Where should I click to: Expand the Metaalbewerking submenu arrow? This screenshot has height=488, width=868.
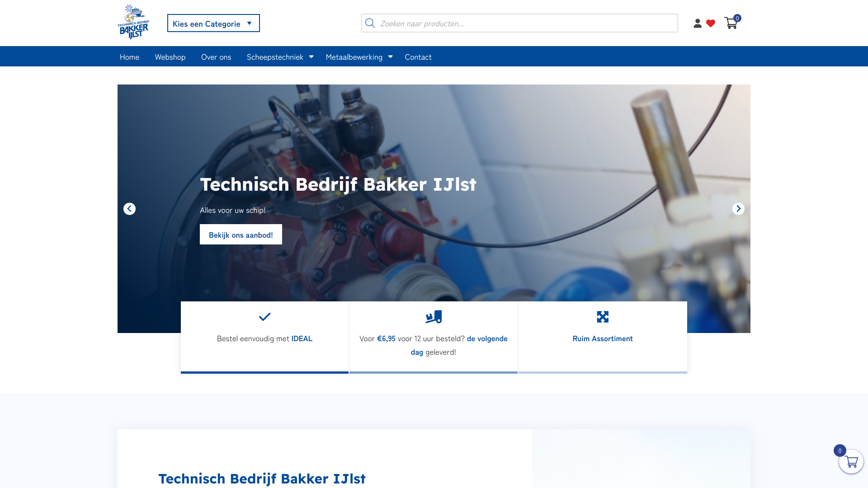390,56
